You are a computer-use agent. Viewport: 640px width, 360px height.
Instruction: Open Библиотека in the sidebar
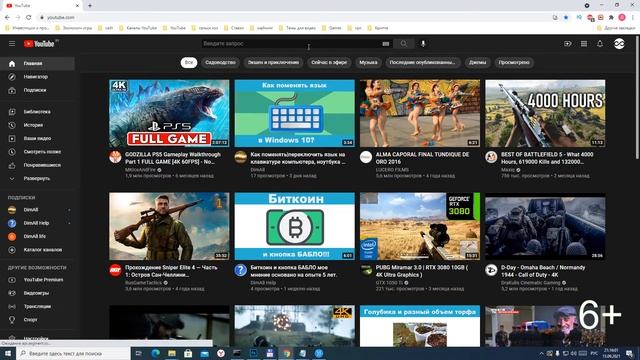tap(37, 112)
